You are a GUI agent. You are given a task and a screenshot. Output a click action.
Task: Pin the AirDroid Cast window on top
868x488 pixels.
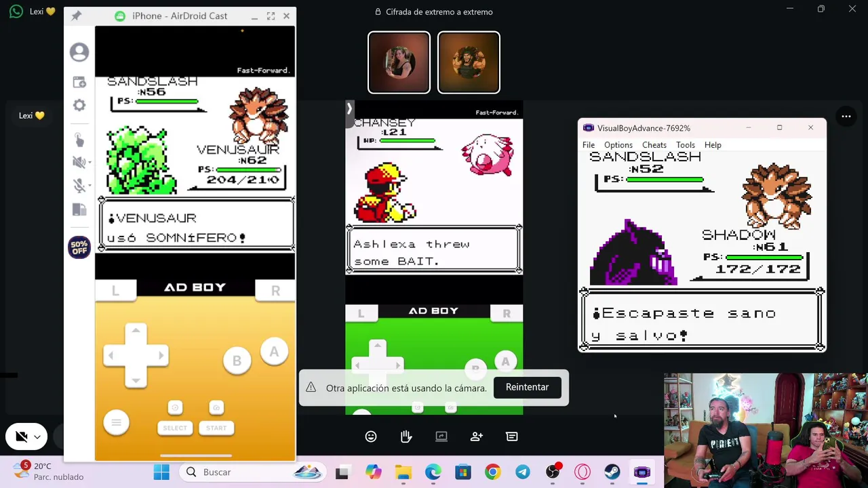click(x=76, y=16)
